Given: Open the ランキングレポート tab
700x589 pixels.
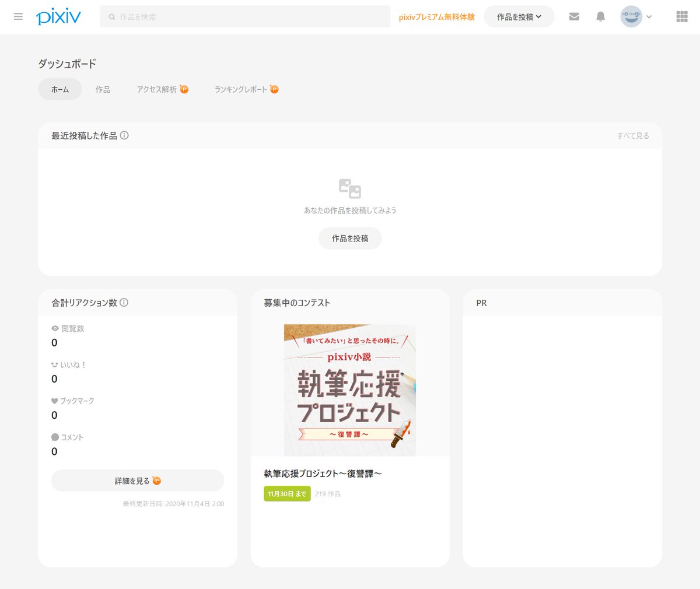Looking at the screenshot, I should [x=247, y=89].
